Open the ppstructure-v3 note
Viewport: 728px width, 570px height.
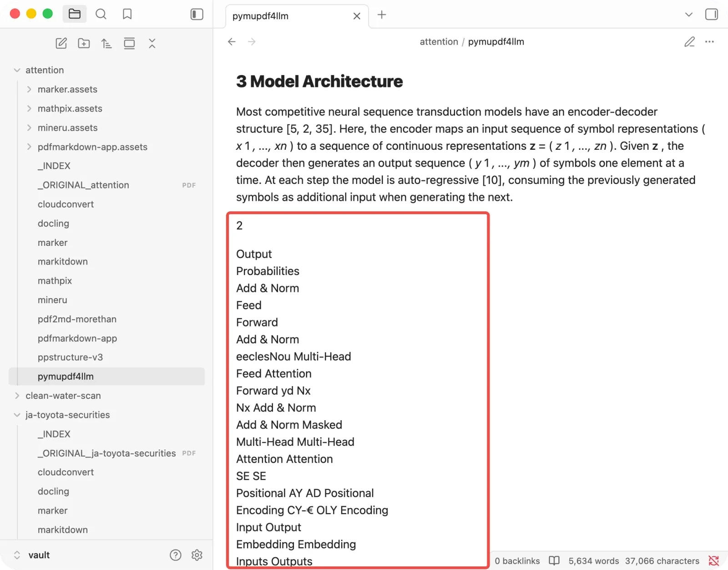tap(70, 357)
